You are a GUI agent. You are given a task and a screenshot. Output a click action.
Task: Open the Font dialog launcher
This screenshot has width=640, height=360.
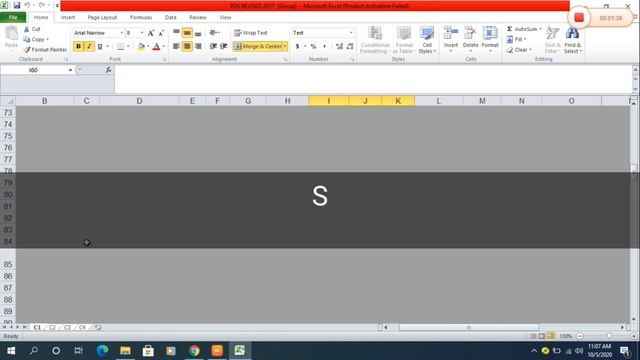[164, 60]
